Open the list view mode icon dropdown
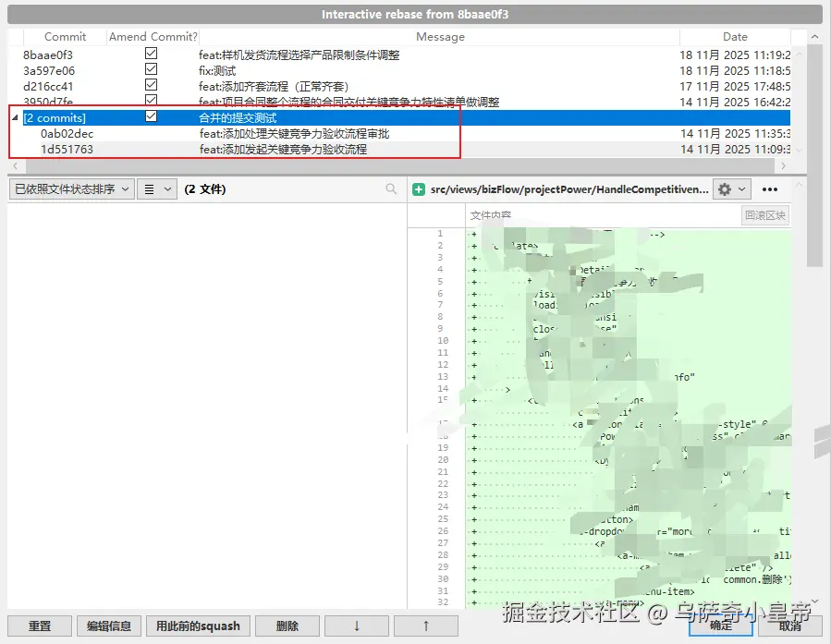Viewport: 831px width, 644px height. pos(156,189)
